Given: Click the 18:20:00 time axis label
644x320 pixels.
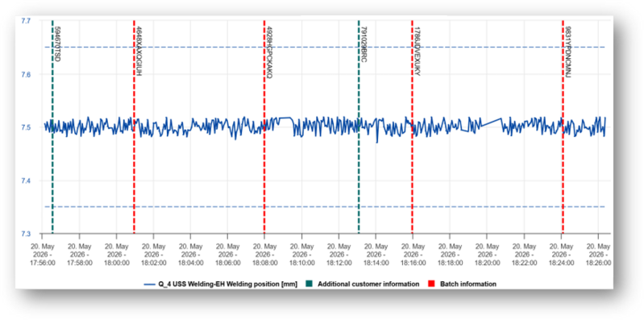Looking at the screenshot, I should pyautogui.click(x=487, y=255).
